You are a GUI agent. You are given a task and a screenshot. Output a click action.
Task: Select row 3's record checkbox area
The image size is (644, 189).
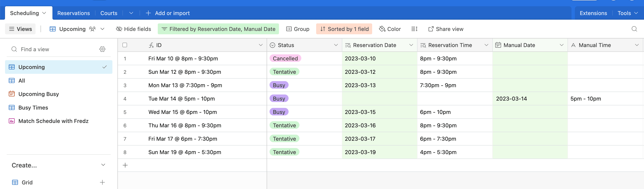tap(125, 85)
